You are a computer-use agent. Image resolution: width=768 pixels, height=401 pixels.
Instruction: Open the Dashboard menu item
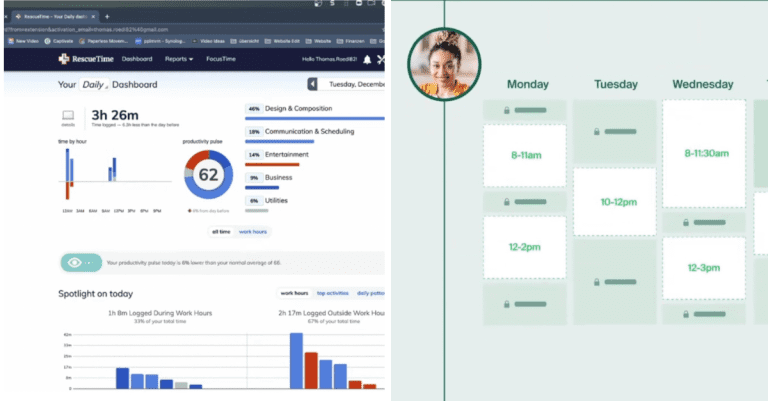tap(137, 59)
